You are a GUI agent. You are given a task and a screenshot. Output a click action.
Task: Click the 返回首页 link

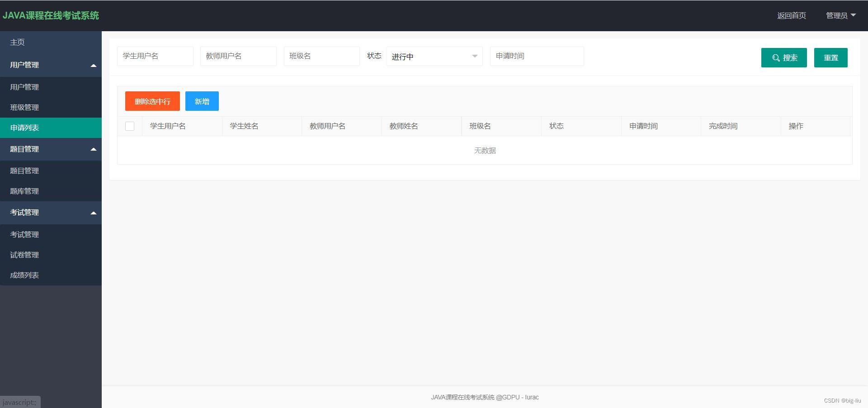[791, 15]
